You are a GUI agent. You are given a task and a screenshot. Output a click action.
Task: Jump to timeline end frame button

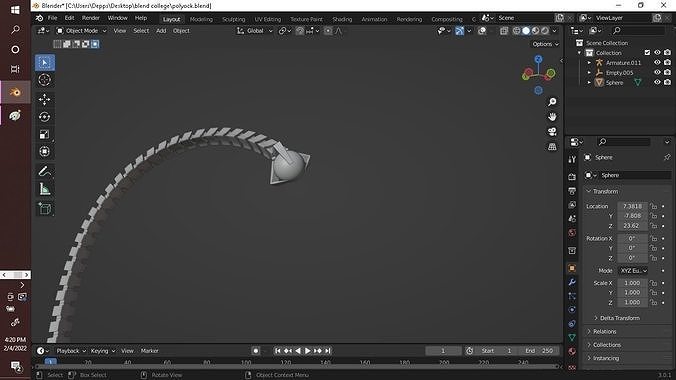pyautogui.click(x=328, y=351)
